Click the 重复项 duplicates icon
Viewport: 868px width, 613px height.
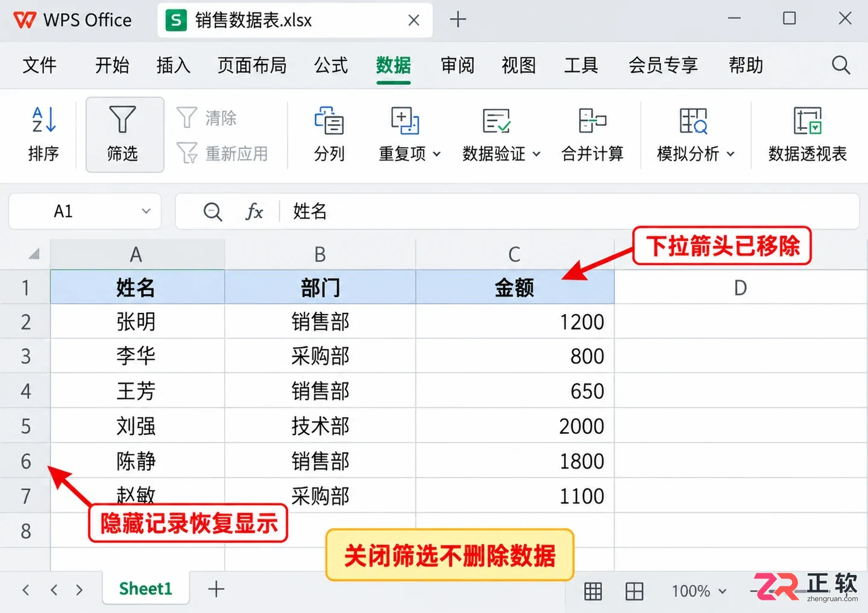click(x=405, y=121)
